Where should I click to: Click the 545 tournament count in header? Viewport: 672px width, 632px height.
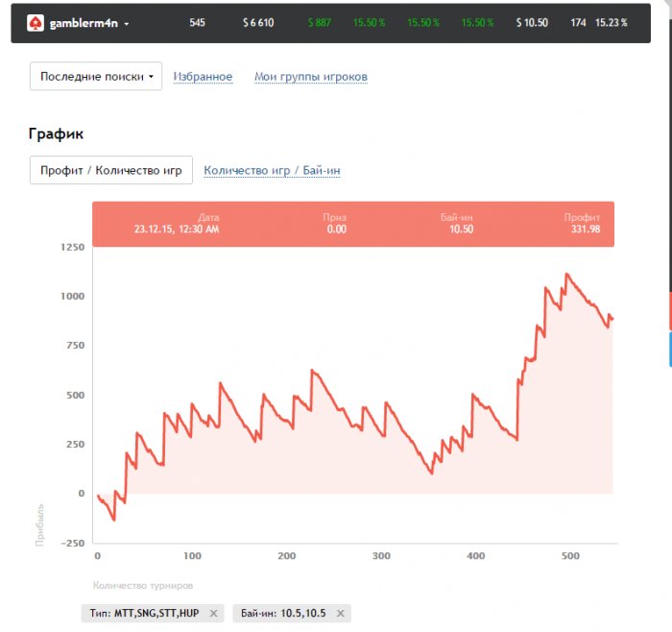(198, 22)
